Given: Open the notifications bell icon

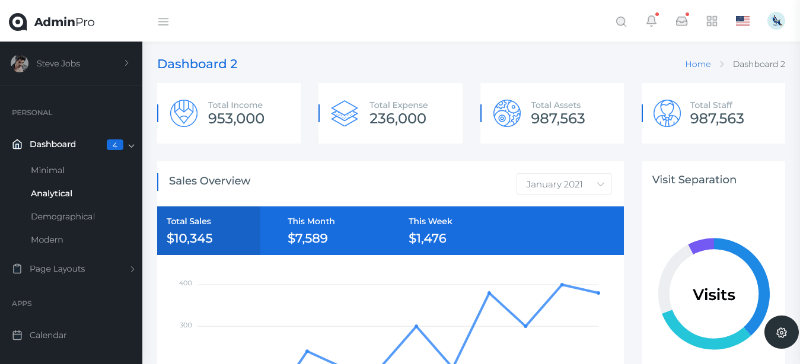Looking at the screenshot, I should (652, 21).
